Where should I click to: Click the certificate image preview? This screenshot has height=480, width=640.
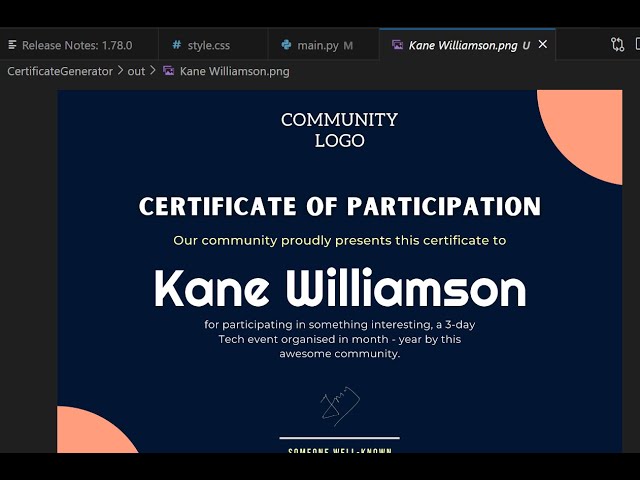pyautogui.click(x=340, y=271)
